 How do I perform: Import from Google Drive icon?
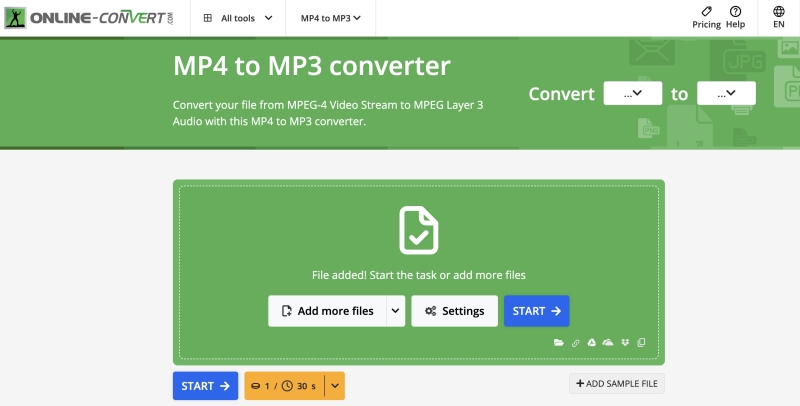click(591, 342)
